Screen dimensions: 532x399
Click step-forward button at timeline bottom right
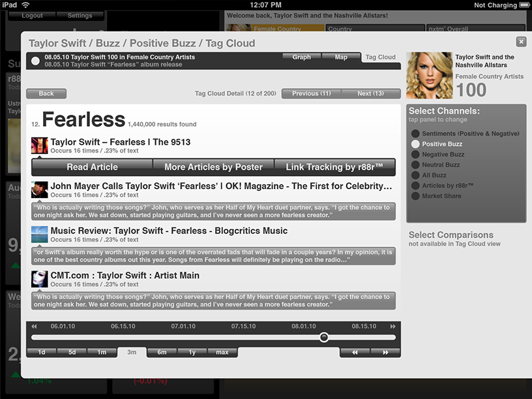[385, 352]
